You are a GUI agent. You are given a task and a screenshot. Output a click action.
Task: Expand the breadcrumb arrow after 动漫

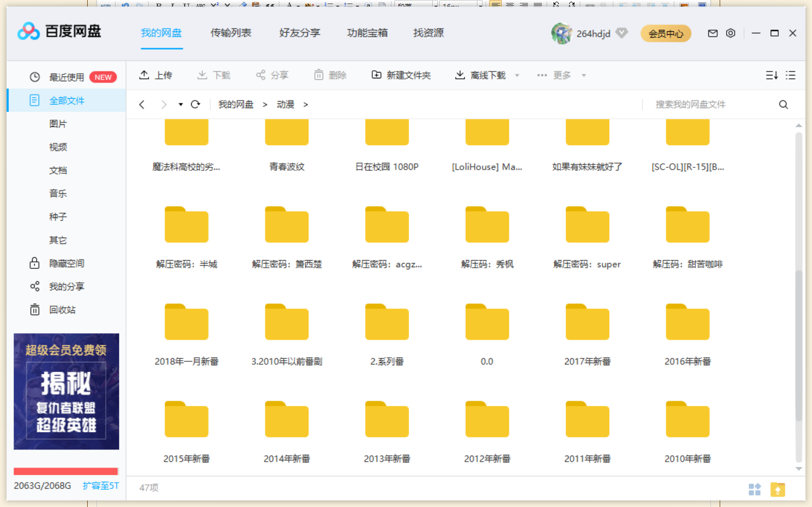(x=306, y=105)
